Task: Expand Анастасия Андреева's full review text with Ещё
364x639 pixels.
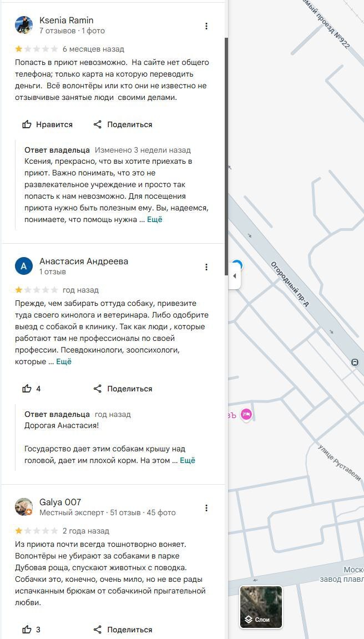Action: [x=64, y=361]
